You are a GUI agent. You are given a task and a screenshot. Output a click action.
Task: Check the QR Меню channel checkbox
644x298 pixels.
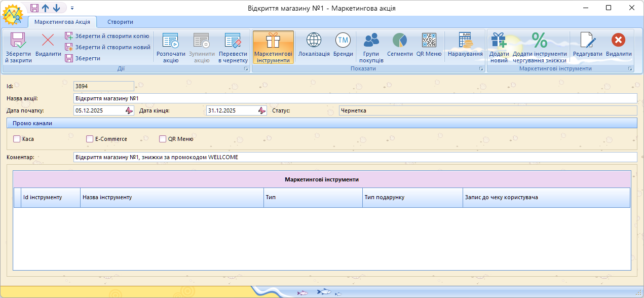click(163, 139)
